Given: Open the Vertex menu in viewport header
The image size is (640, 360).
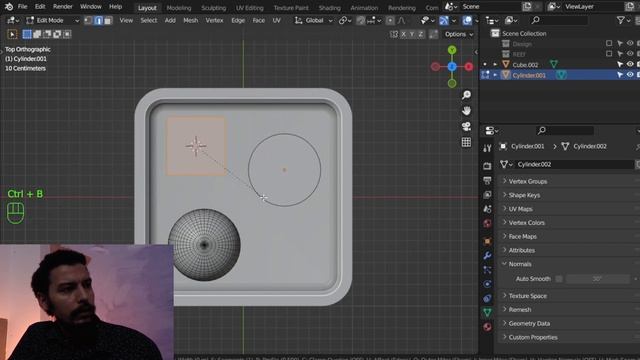Looking at the screenshot, I should tap(214, 20).
